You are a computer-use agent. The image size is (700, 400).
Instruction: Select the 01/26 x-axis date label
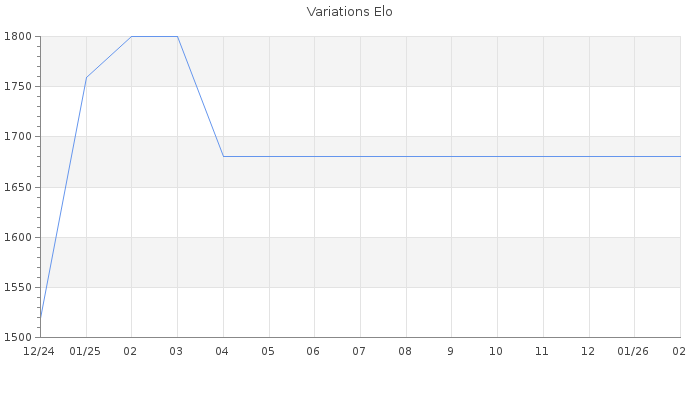point(634,351)
